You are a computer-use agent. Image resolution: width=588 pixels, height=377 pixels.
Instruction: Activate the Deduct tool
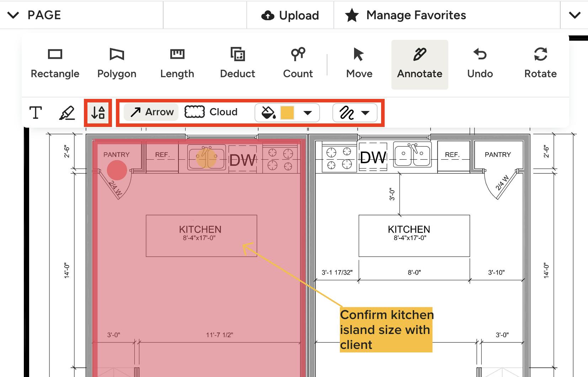click(237, 64)
